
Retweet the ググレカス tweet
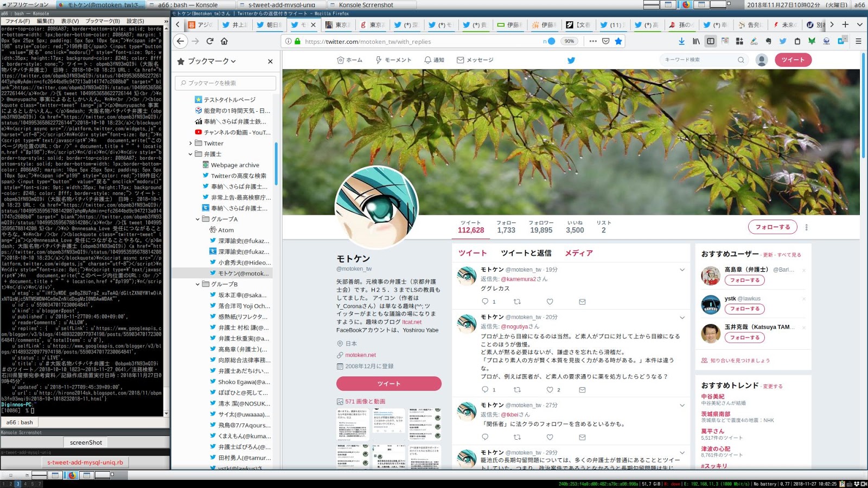click(x=517, y=301)
